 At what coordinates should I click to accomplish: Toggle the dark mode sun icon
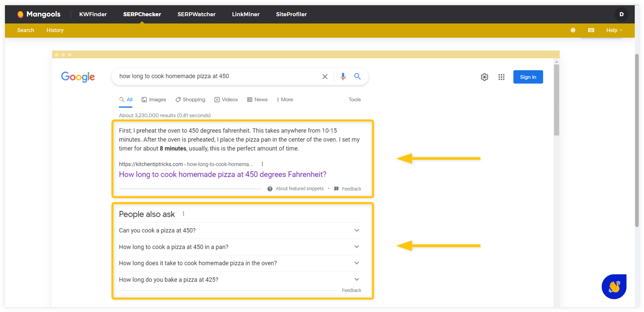pos(573,30)
